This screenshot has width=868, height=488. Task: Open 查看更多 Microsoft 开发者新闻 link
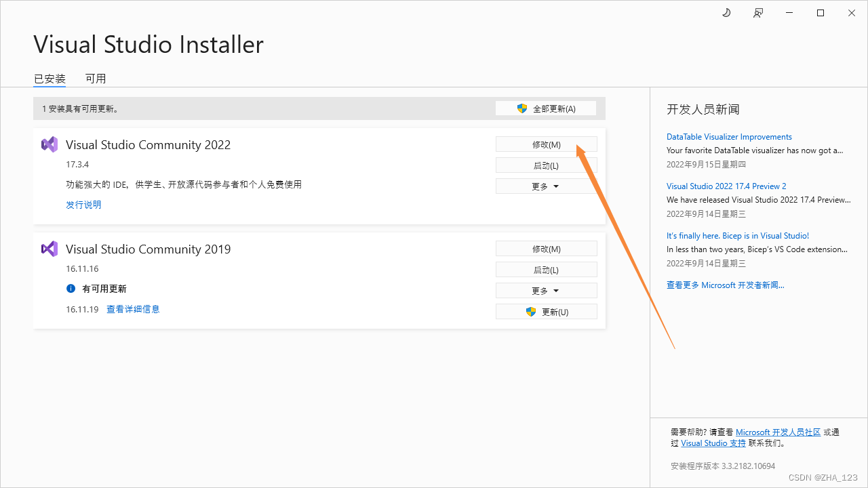point(726,285)
